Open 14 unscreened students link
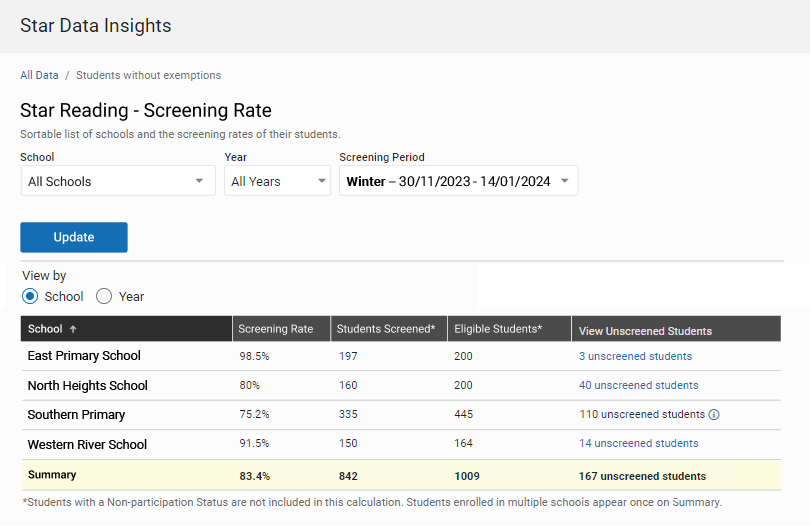The image size is (810, 528). point(638,443)
